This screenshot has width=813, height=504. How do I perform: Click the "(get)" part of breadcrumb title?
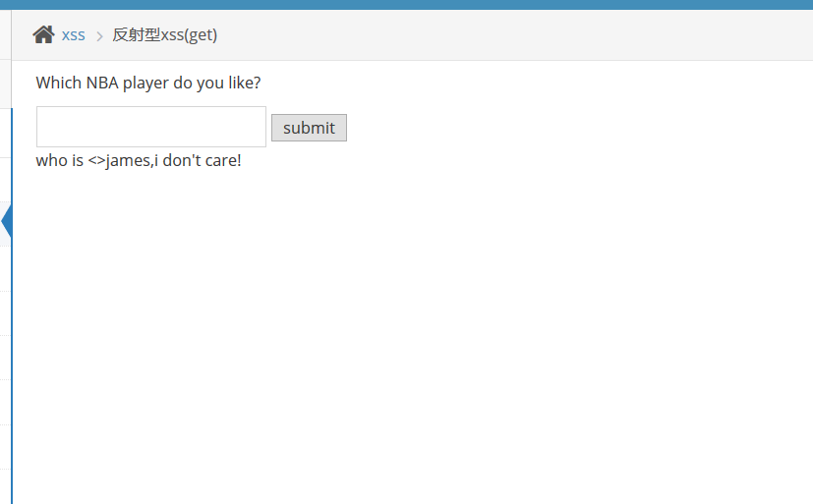click(201, 35)
